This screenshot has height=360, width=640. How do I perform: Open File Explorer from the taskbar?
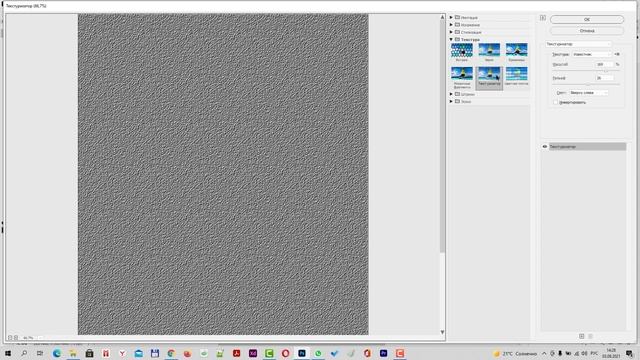click(x=73, y=353)
